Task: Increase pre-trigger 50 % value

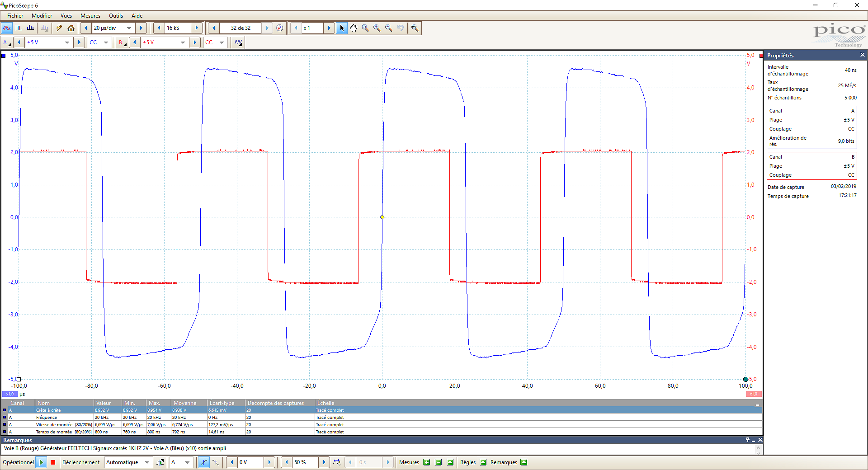Action: point(324,462)
